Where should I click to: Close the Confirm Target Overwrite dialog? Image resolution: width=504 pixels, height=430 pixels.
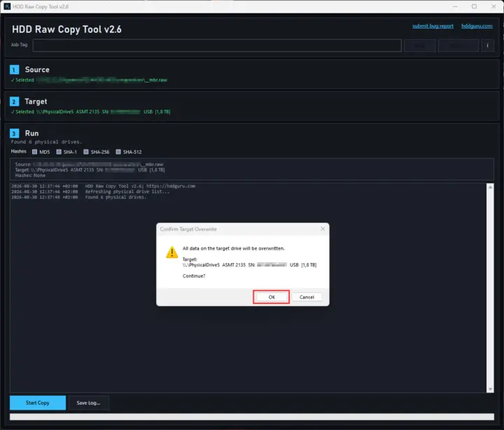point(323,229)
